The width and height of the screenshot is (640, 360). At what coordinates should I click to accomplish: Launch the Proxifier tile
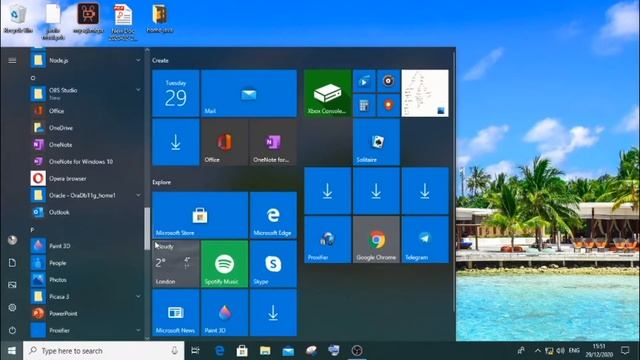(328, 240)
